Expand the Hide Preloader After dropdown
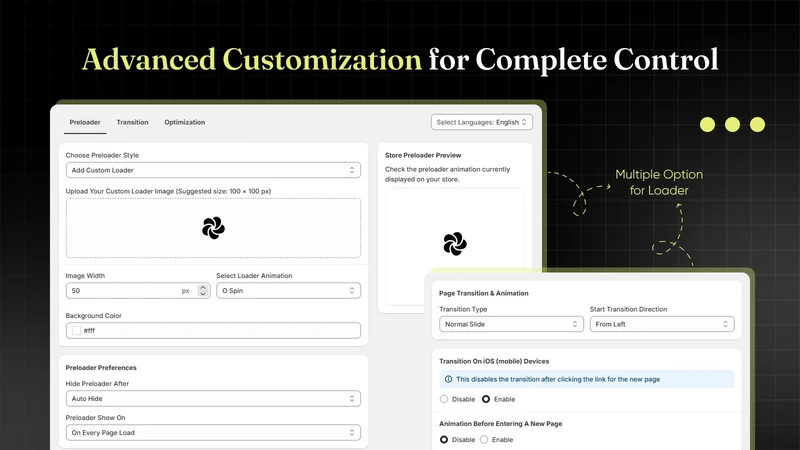 click(213, 398)
